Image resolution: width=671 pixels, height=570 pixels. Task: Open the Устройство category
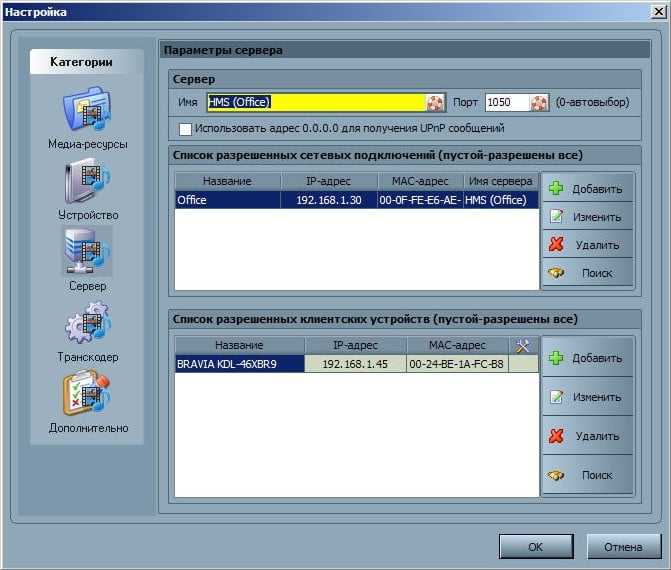(x=87, y=189)
